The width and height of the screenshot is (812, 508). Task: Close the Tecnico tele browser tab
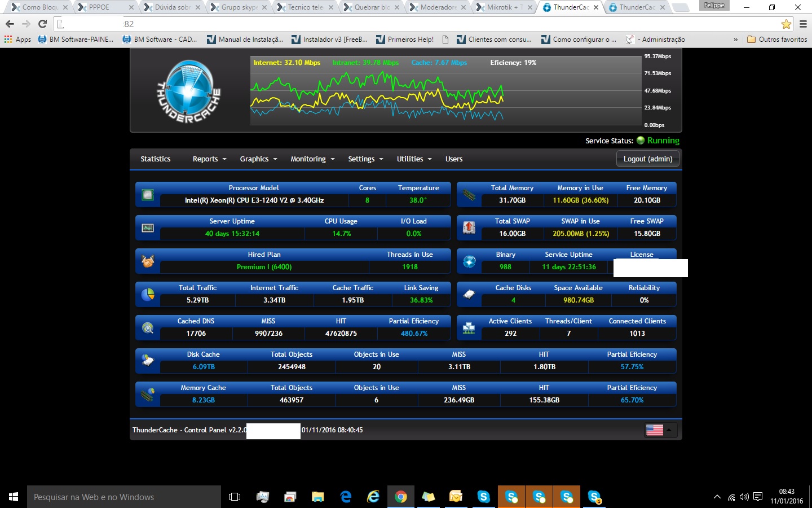coord(330,7)
